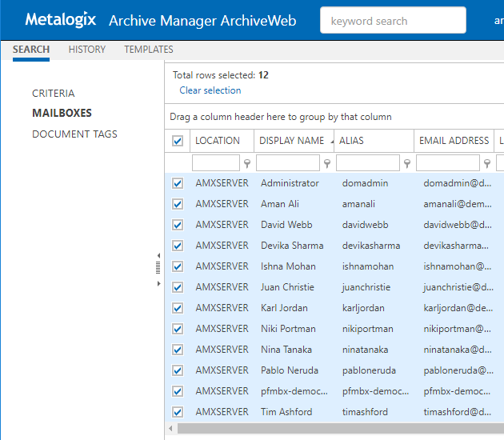Viewport: 504px width, 440px height.
Task: Click the Metalogix logo
Action: [x=60, y=19]
